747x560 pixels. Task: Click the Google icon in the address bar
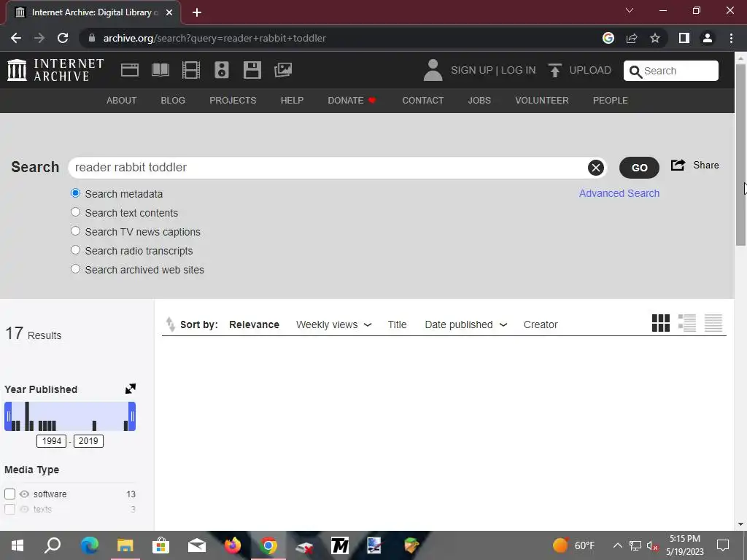(608, 38)
